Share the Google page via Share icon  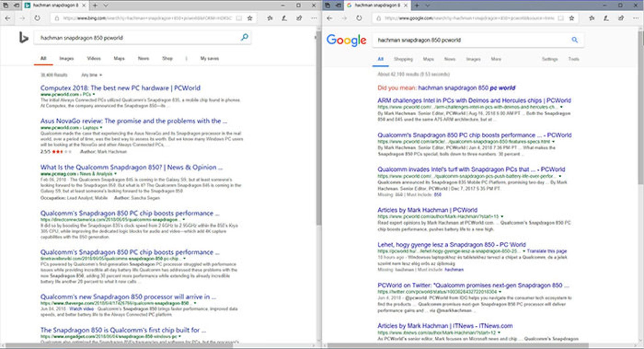[x=621, y=18]
